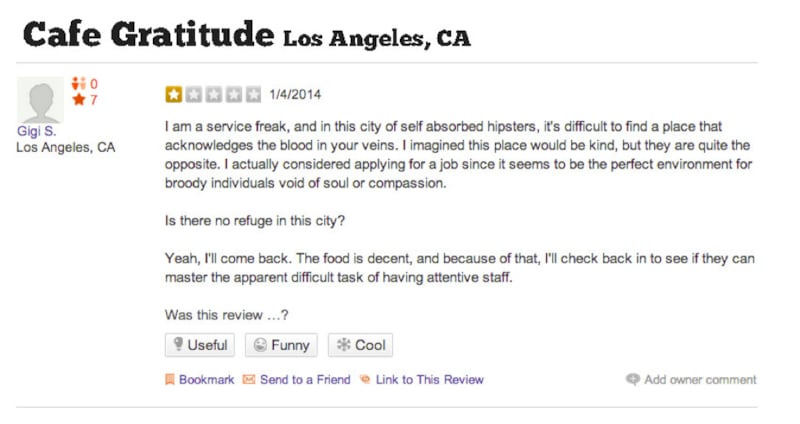
Task: Click the friends count icon
Action: click(78, 85)
